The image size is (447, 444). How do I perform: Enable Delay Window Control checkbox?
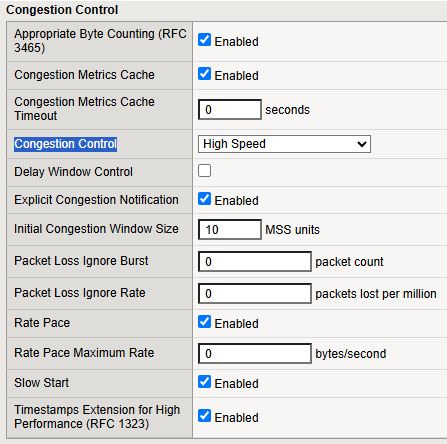204,171
